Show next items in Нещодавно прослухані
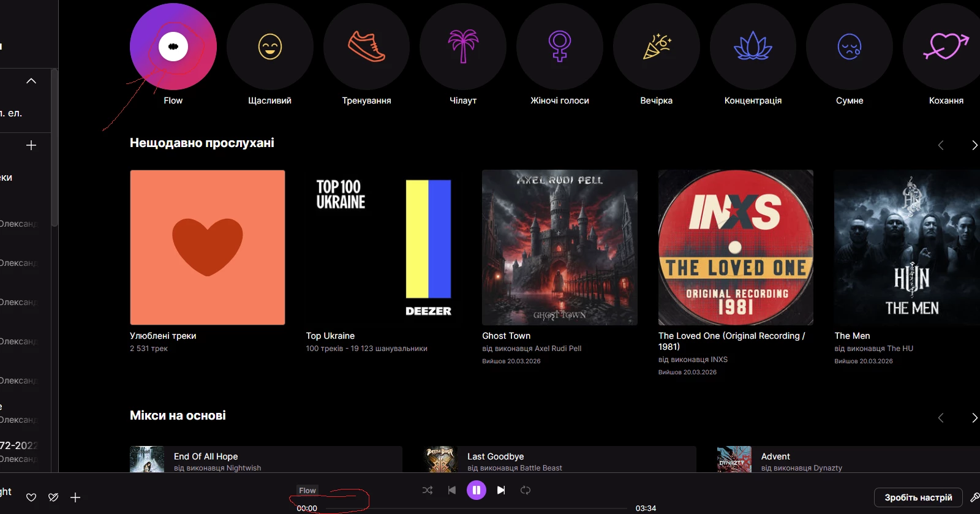The image size is (980, 514). pyautogui.click(x=974, y=145)
